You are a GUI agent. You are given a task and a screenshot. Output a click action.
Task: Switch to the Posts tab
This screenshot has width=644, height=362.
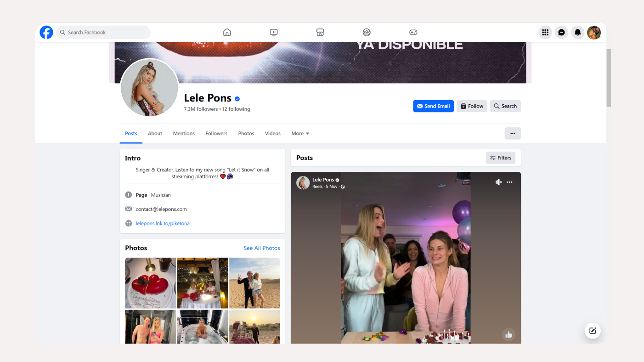131,134
